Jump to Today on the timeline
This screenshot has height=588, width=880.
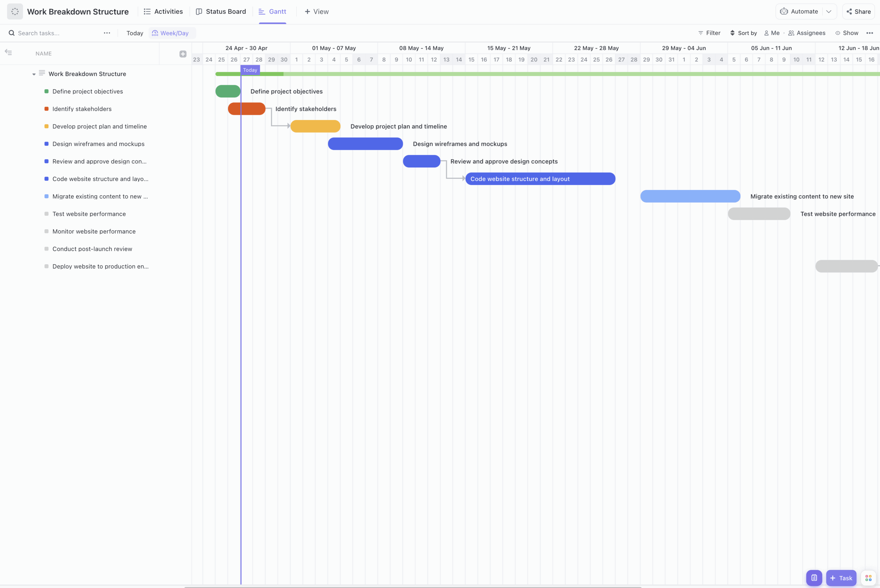click(x=134, y=33)
